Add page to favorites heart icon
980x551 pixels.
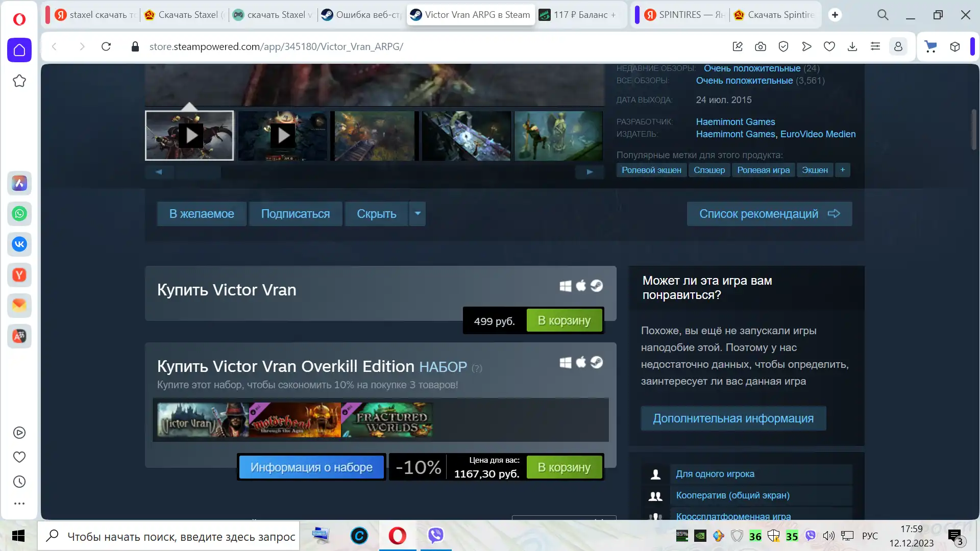[x=829, y=46]
